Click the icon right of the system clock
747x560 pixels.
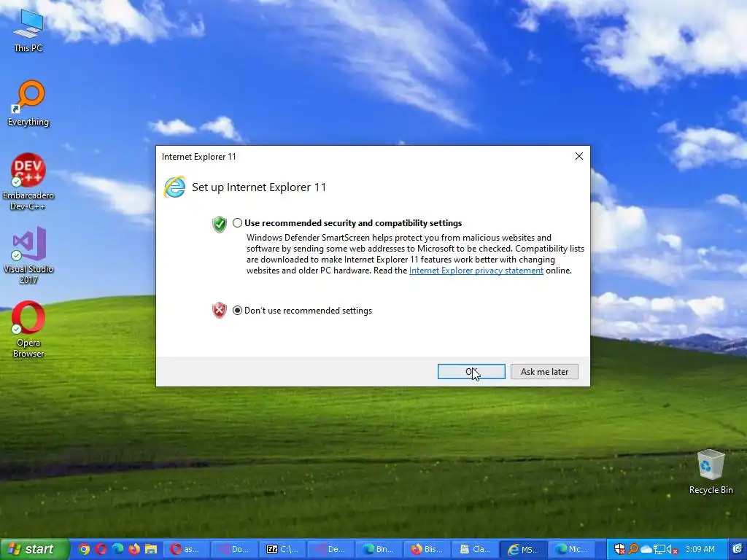pos(738,549)
